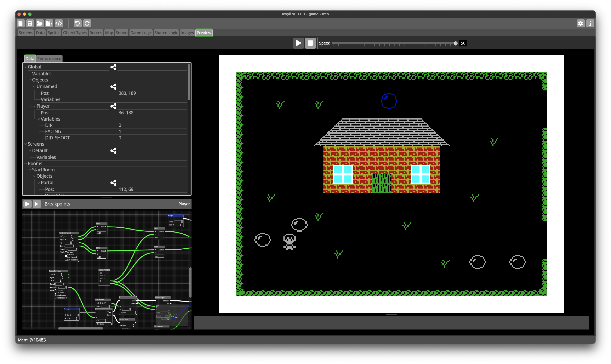
Task: Switch to the Performance tab
Action: point(49,58)
